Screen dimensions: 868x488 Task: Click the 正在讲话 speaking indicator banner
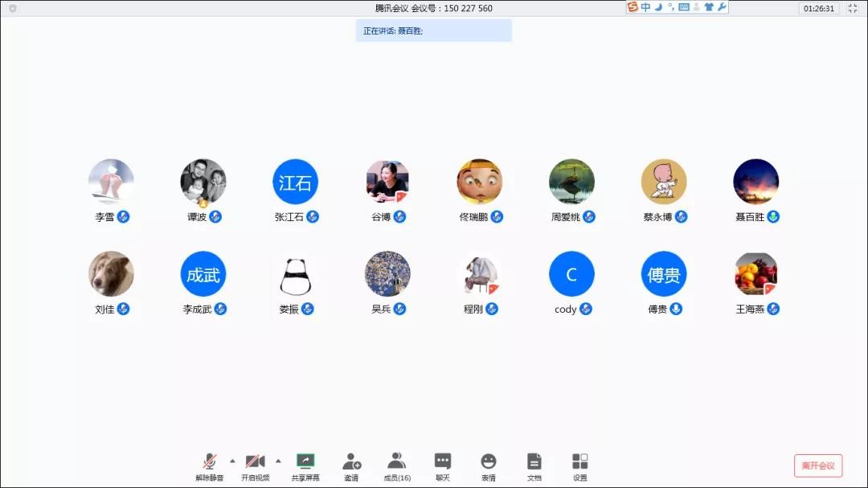coord(433,31)
